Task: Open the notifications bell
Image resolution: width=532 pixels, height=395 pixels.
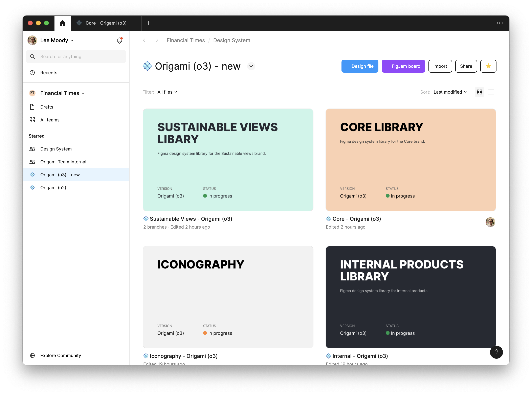Action: [x=119, y=40]
